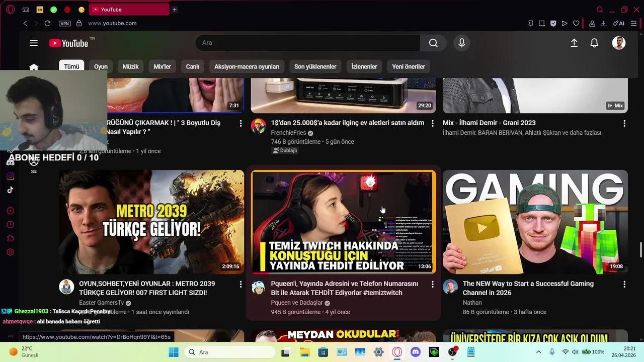The width and height of the screenshot is (644, 362).
Task: Click the Easter GamersTv channel avatar
Action: (x=66, y=287)
